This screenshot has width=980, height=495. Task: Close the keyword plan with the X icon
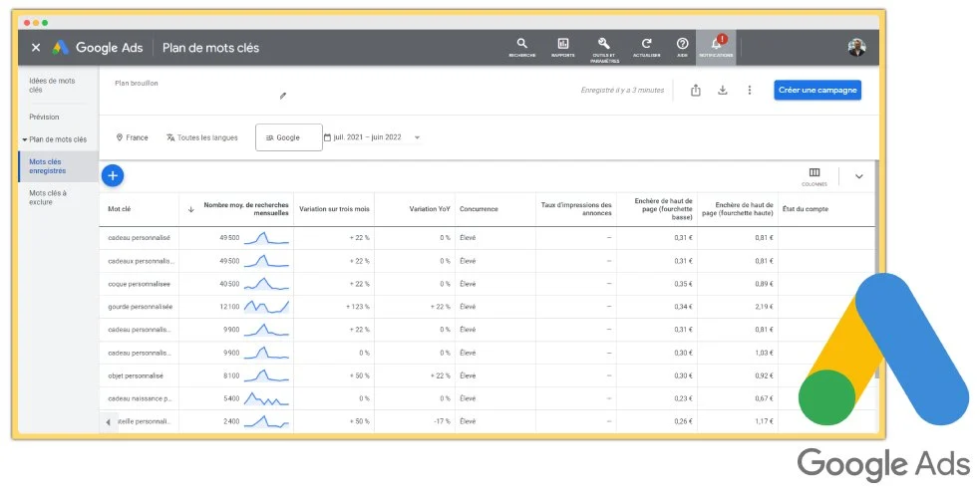click(x=36, y=48)
